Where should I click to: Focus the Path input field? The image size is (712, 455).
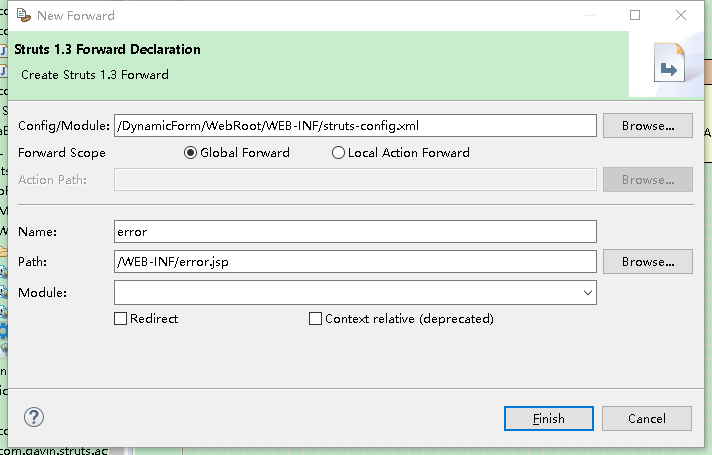point(355,262)
